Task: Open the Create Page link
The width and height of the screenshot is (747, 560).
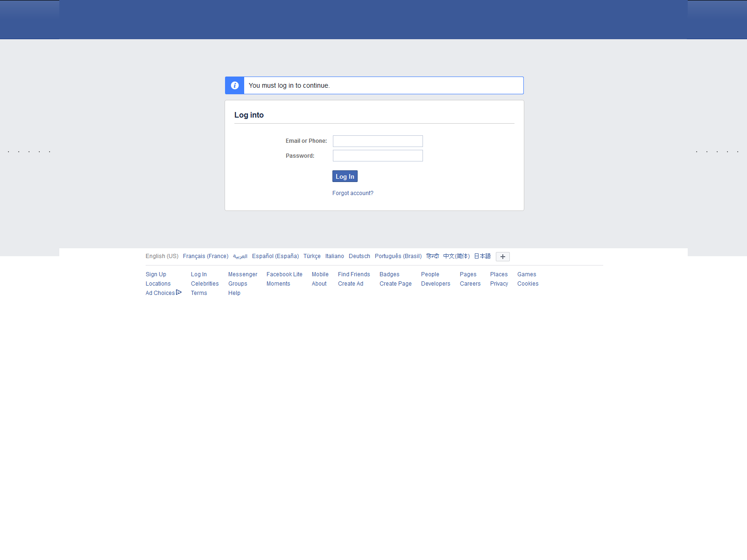Action: click(395, 284)
